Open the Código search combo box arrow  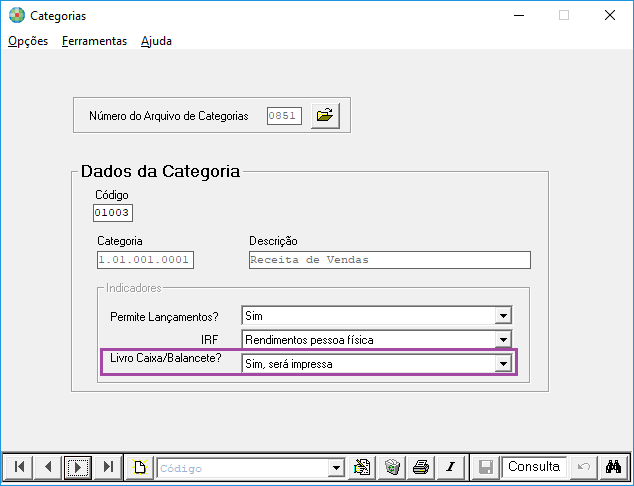tap(336, 468)
